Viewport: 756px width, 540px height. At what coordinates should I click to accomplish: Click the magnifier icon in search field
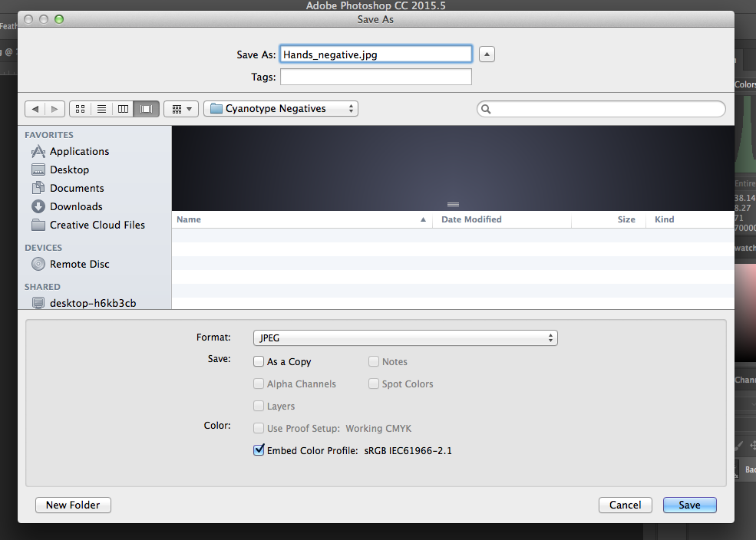coord(486,110)
